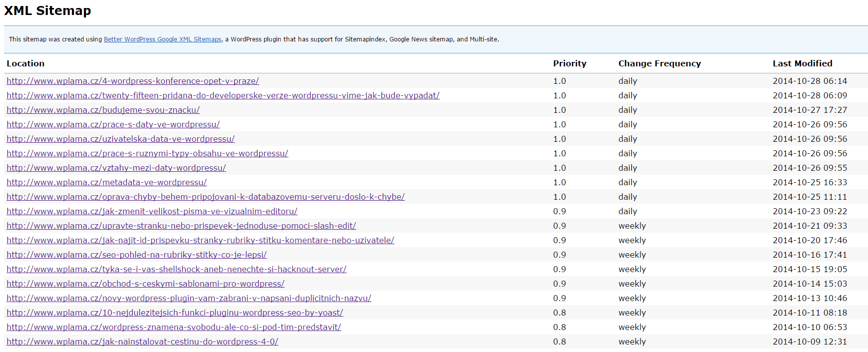This screenshot has height=352, width=868.
Task: Open the budujeme-svou-znacku link
Action: click(103, 110)
